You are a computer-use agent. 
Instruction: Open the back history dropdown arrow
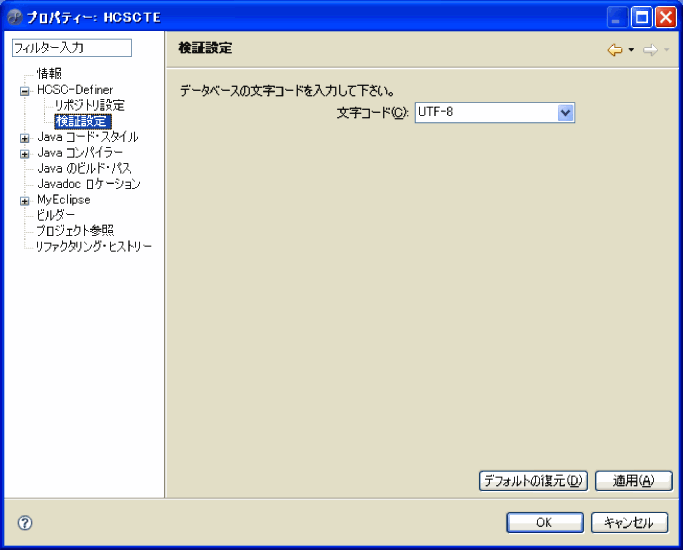(631, 50)
